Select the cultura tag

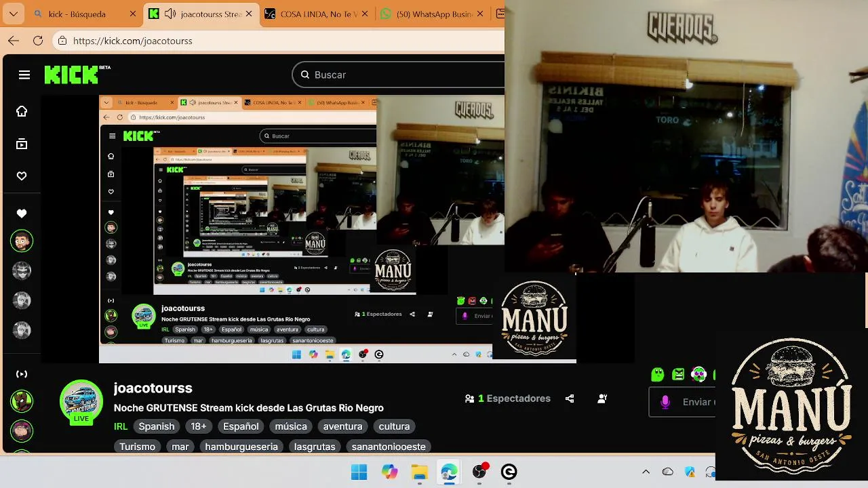click(x=394, y=426)
